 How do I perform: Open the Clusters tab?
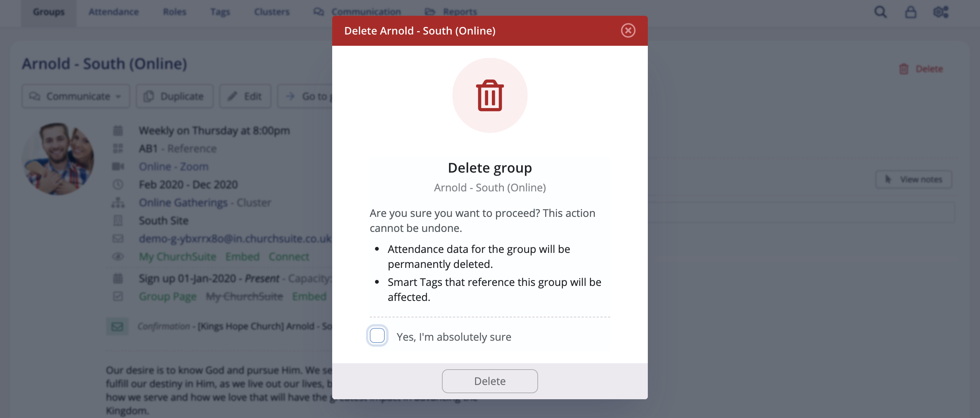[272, 12]
